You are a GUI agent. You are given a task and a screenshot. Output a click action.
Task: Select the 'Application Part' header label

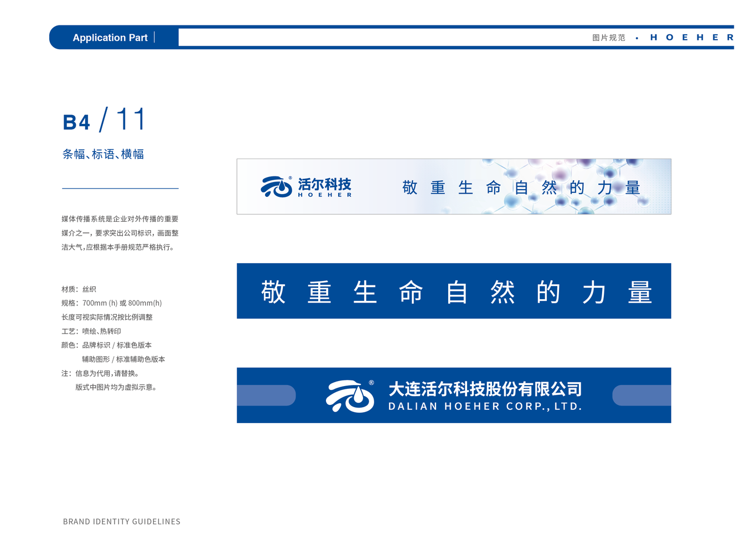tap(110, 38)
